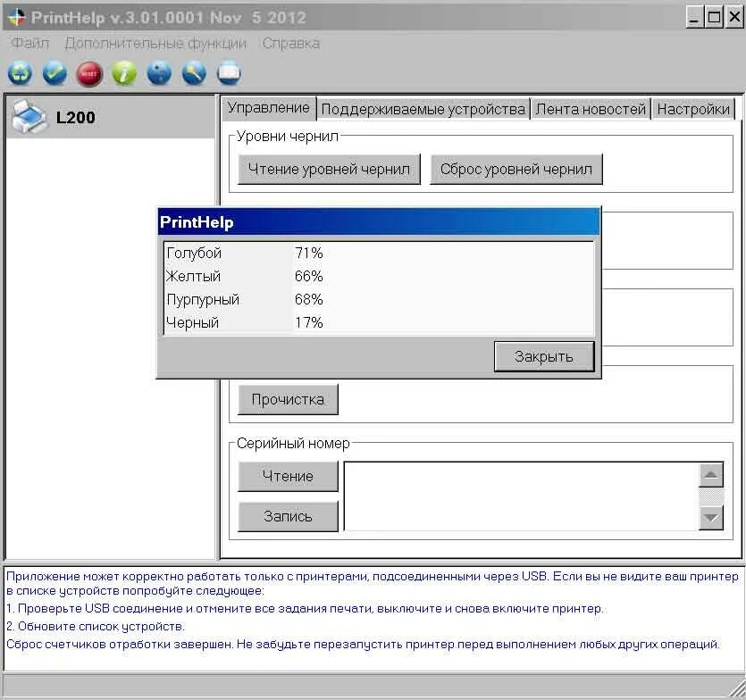The width and height of the screenshot is (746, 700).
Task: Select the Пурпурный ink row
Action: [378, 300]
